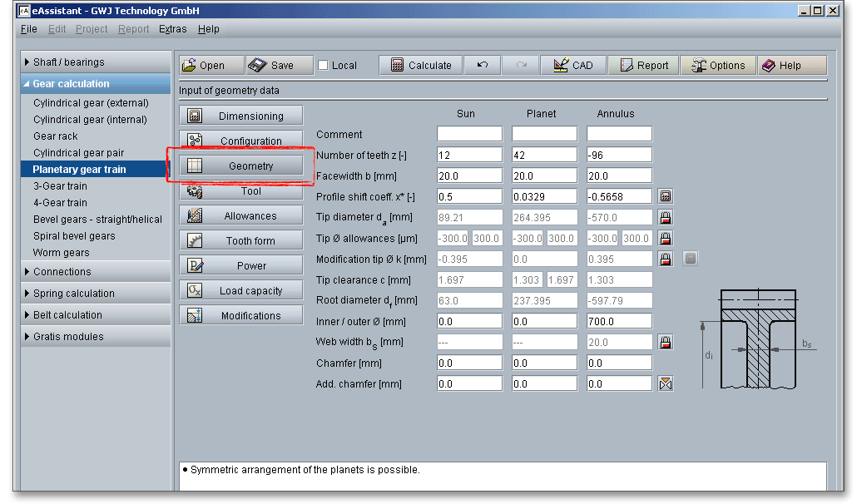Toggle lock for modification tip diameter

[665, 259]
